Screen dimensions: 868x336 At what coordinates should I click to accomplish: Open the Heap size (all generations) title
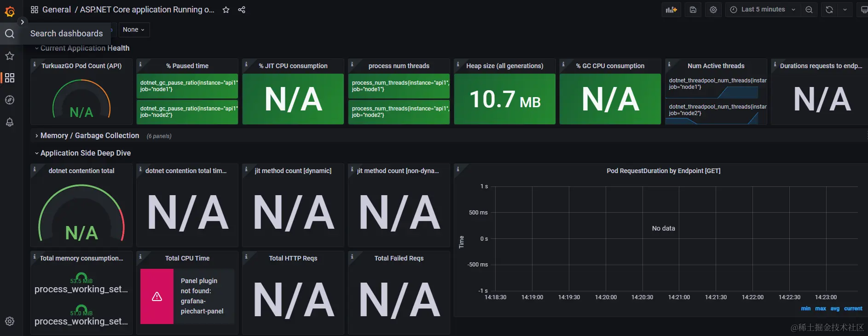(505, 66)
